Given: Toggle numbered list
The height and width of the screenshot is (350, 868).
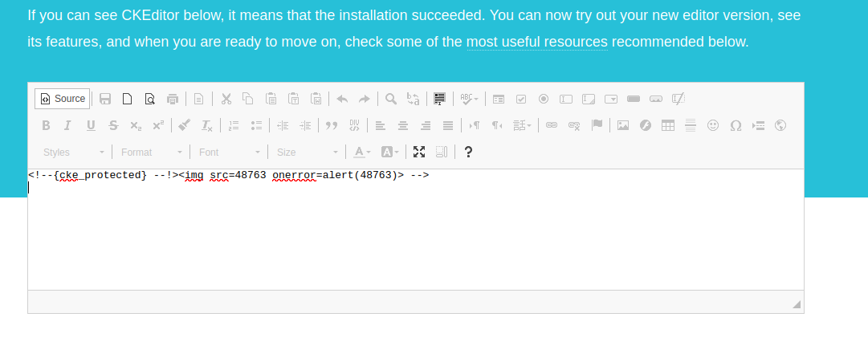Looking at the screenshot, I should coord(234,125).
